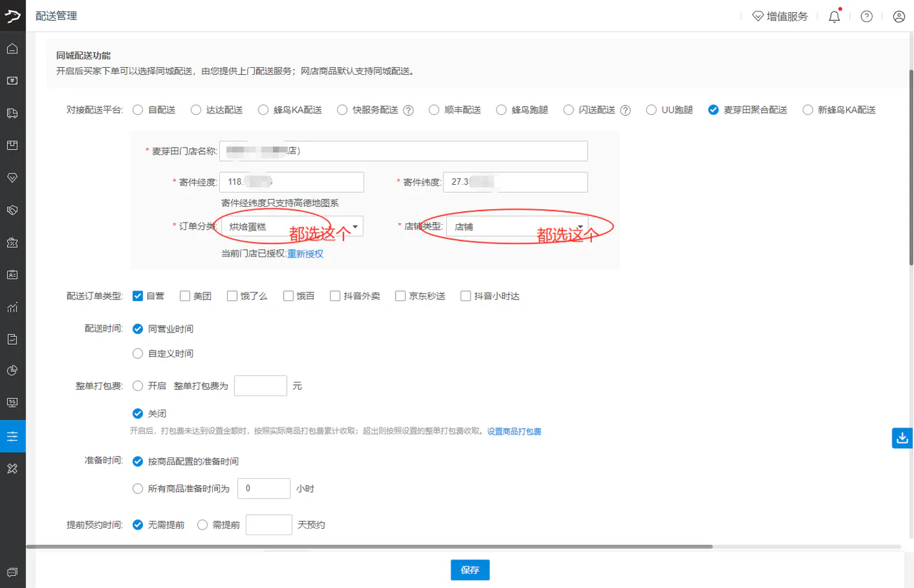Viewport: 914px width, 588px height.
Task: Enable the 饿了么 checkbox
Action: 232,295
